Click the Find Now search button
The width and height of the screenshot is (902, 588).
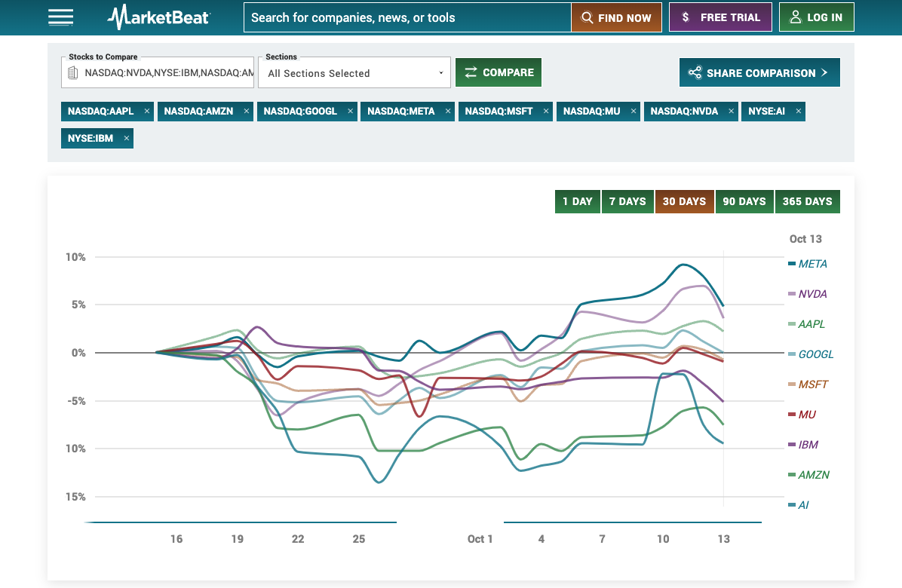point(616,17)
